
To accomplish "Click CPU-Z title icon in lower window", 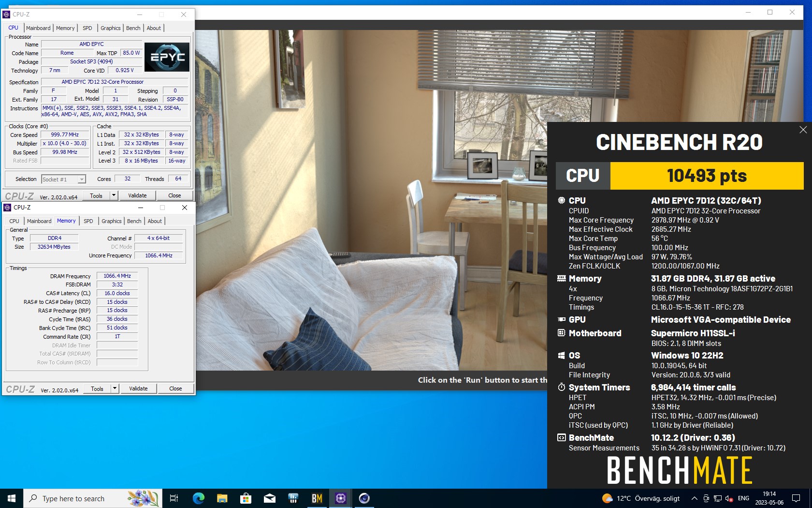I will click(x=7, y=208).
